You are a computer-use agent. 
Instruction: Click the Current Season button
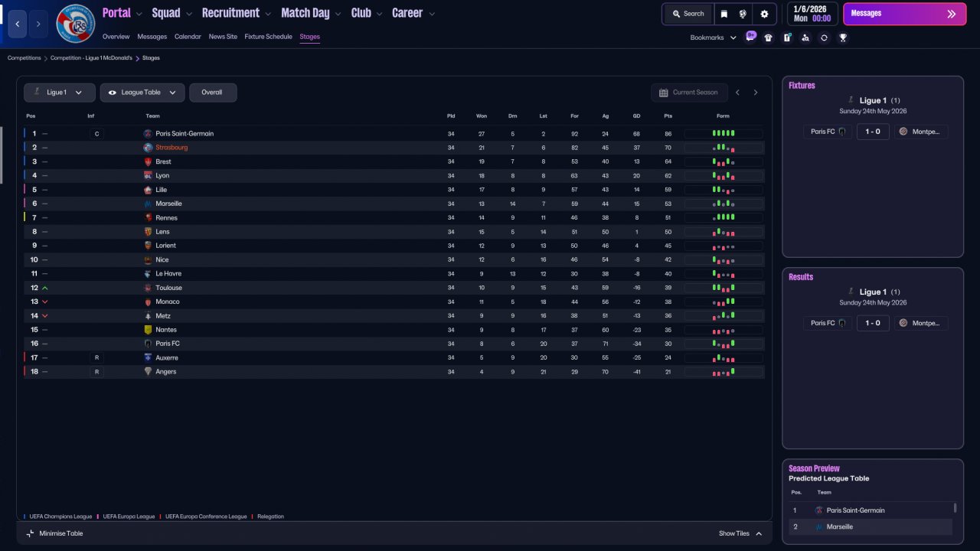pos(688,93)
